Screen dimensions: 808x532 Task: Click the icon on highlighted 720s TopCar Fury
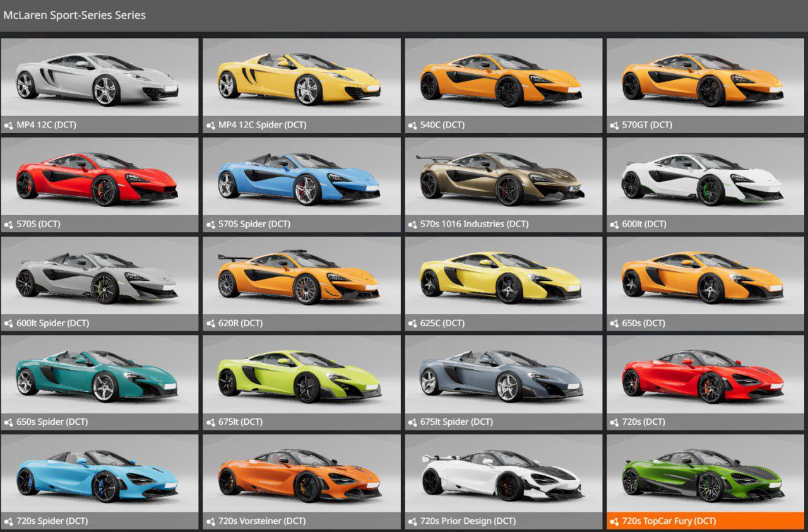point(614,521)
